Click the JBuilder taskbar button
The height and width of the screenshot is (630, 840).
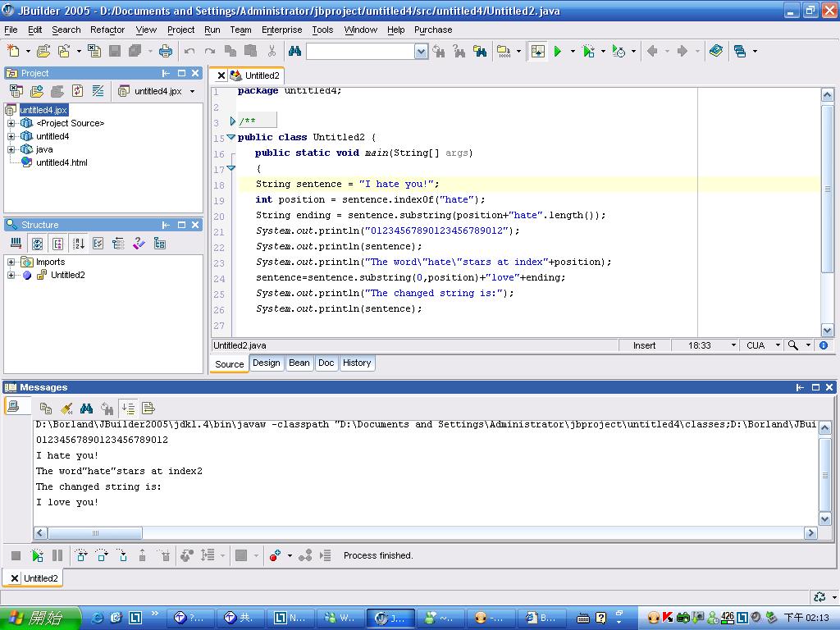click(x=390, y=619)
